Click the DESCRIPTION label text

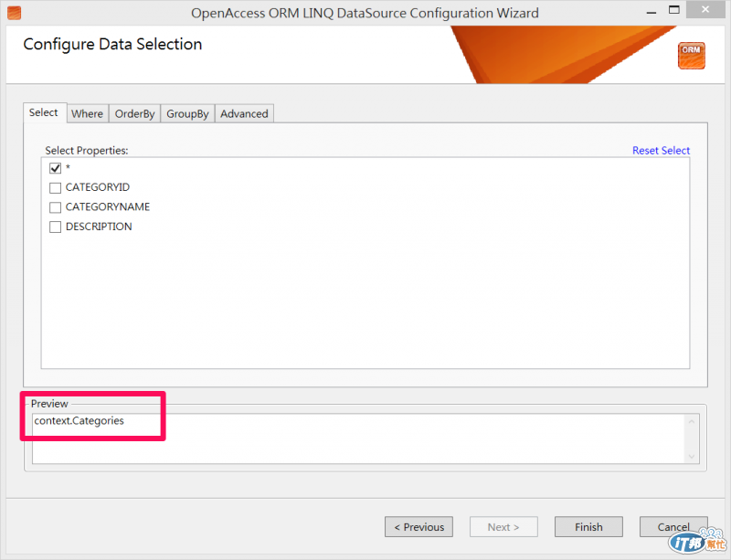pyautogui.click(x=99, y=227)
